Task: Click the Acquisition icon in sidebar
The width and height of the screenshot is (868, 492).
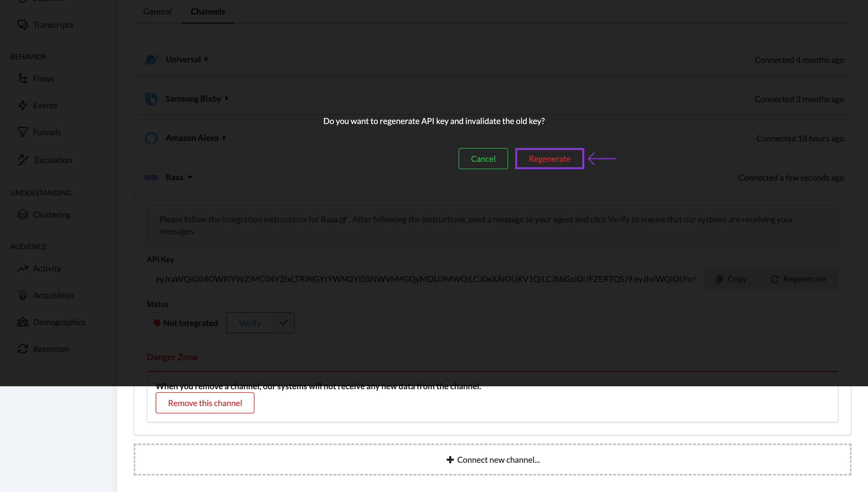Action: tap(22, 295)
